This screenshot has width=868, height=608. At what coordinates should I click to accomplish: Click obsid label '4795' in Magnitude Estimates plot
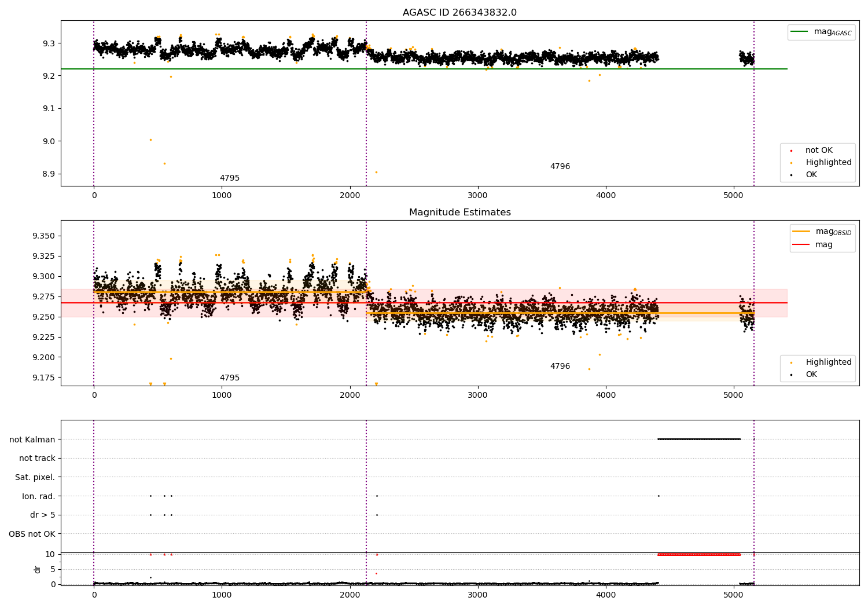229,378
